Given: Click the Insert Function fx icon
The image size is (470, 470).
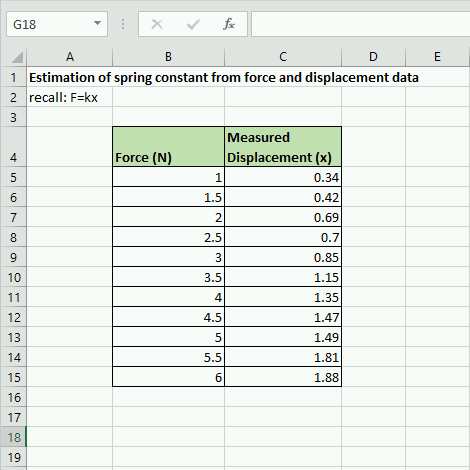Looking at the screenshot, I should pos(229,24).
